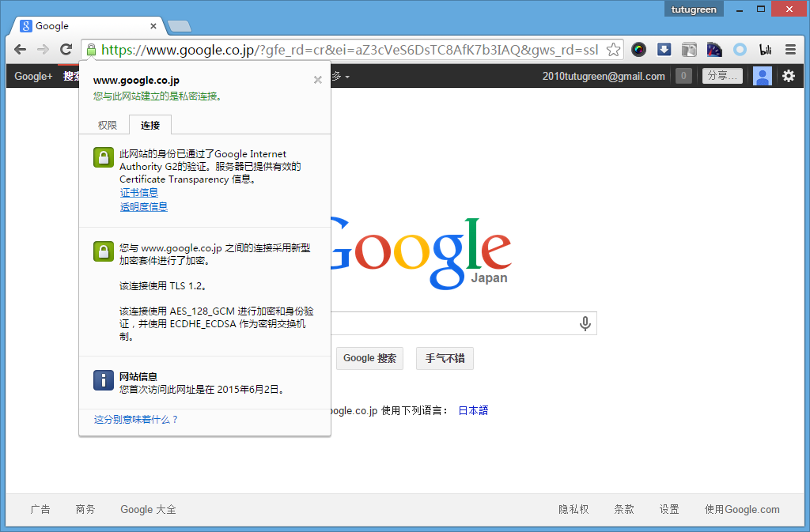Close the Google browser tab
This screenshot has height=532, width=810.
[153, 26]
